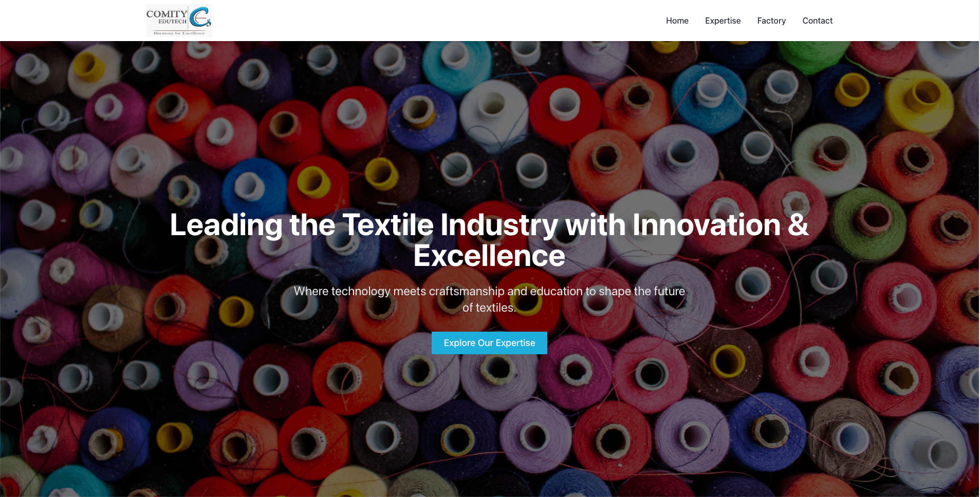Click the Explore Our Expertise button
The width and height of the screenshot is (980, 497).
[489, 343]
